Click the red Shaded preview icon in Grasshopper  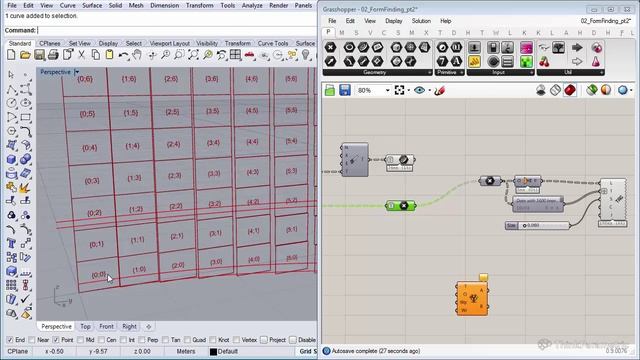coord(570,90)
